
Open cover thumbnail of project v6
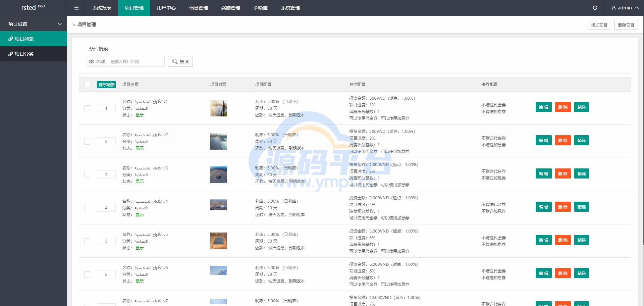click(x=219, y=270)
